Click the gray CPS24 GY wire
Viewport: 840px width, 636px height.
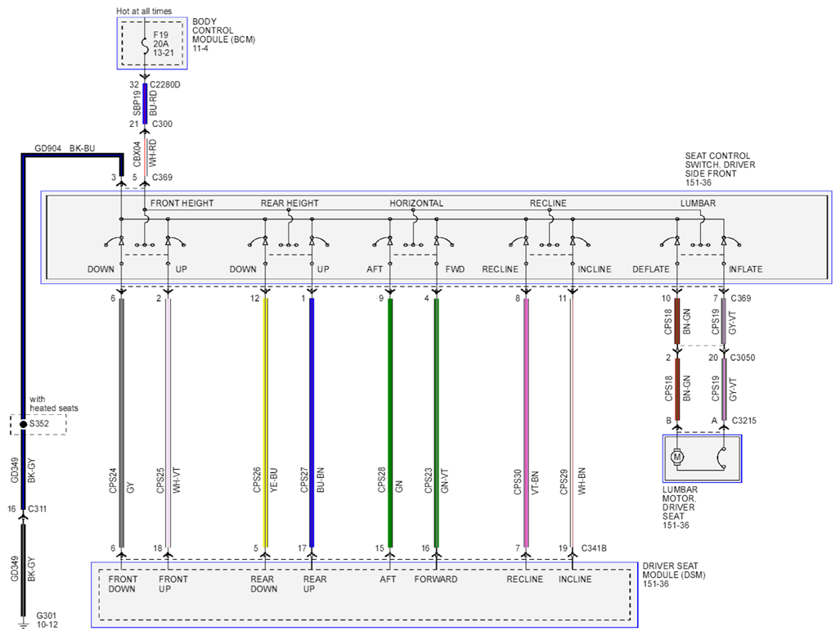pos(122,422)
